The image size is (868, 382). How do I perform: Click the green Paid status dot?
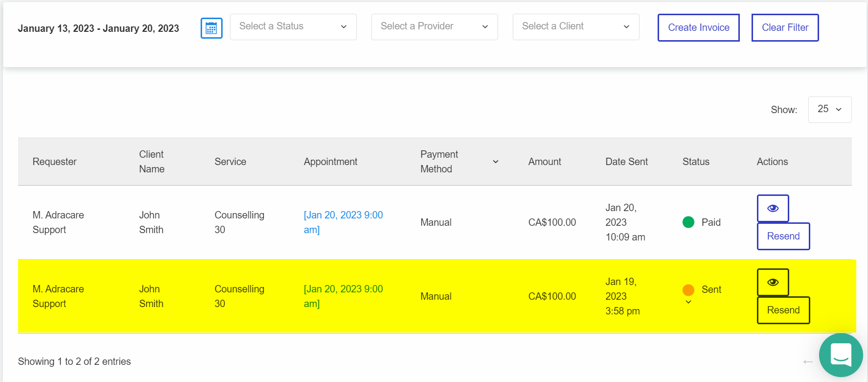point(688,222)
